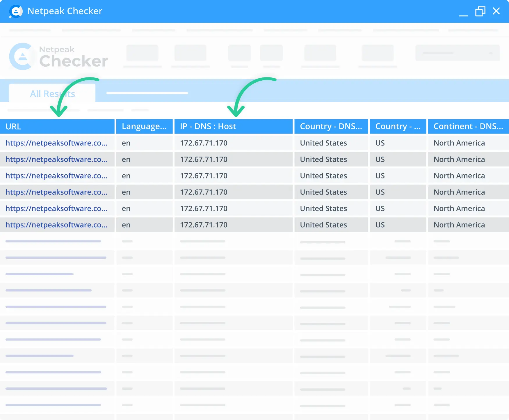Click the Netpeak Checker title bar app icon

(x=16, y=11)
